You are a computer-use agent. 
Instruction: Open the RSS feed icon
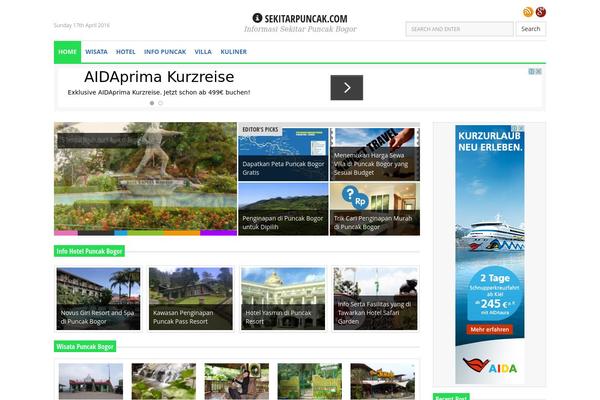[528, 12]
